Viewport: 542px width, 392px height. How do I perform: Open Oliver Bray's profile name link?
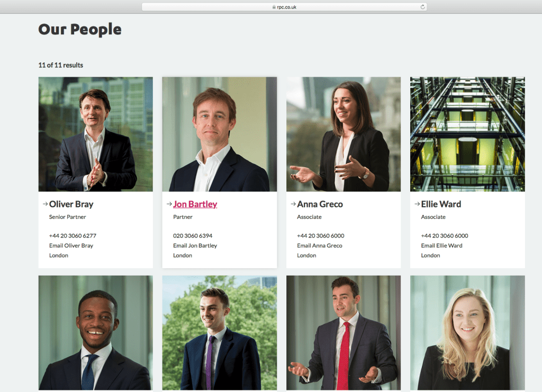pos(71,204)
